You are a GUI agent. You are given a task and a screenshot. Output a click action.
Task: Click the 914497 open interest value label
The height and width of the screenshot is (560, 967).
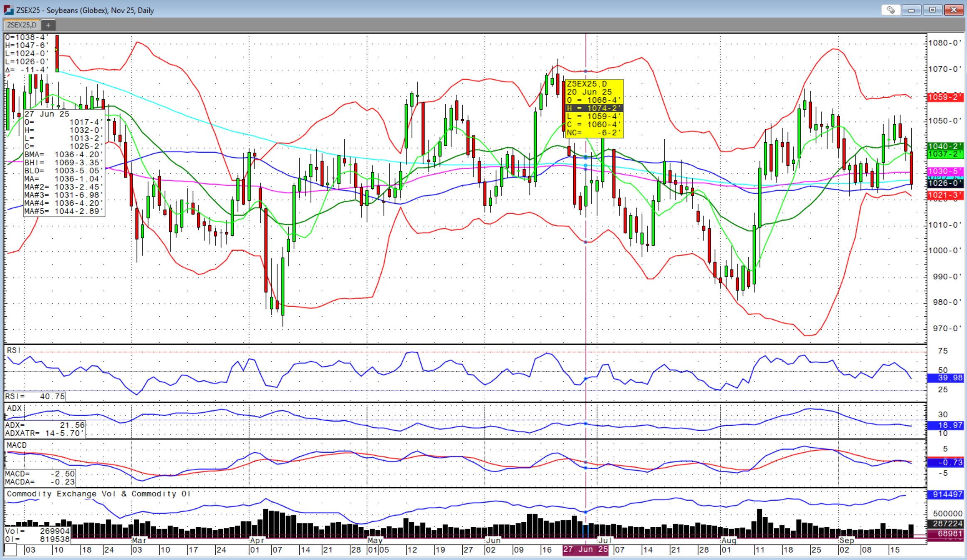(x=945, y=494)
